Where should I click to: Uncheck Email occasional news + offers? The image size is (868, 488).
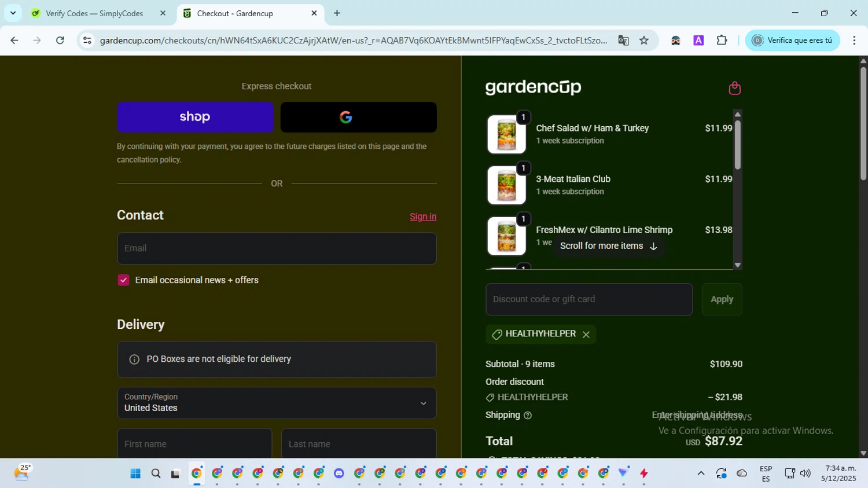point(123,280)
